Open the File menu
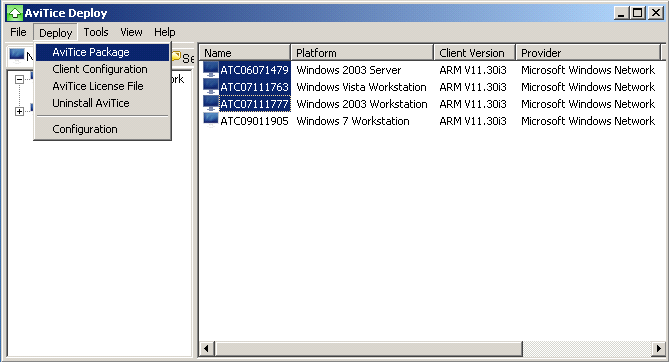The image size is (669, 362). pos(18,32)
